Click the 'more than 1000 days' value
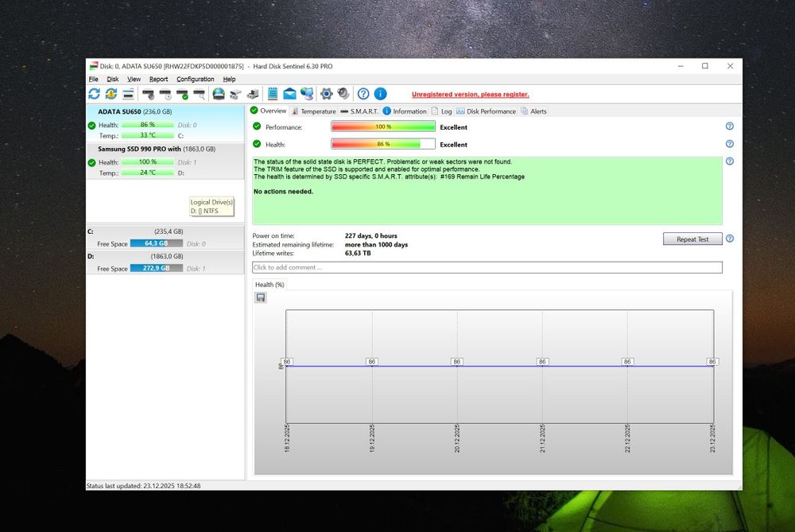This screenshot has width=795, height=532. 376,244
